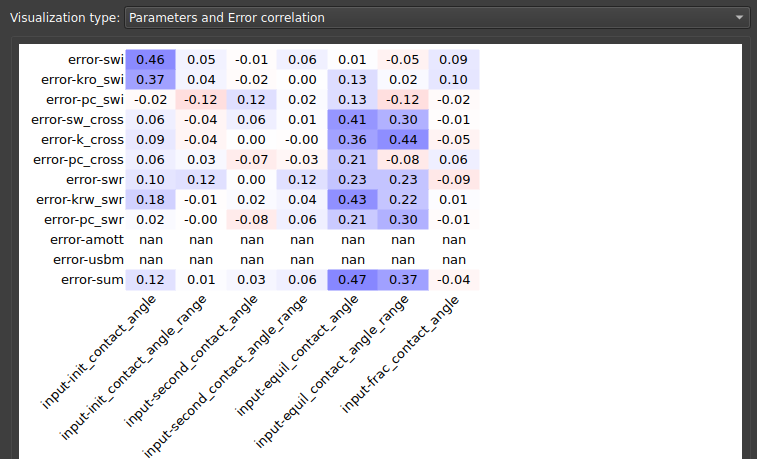Open the Visualization type dropdown
Image resolution: width=757 pixels, height=459 pixels.
pos(437,17)
